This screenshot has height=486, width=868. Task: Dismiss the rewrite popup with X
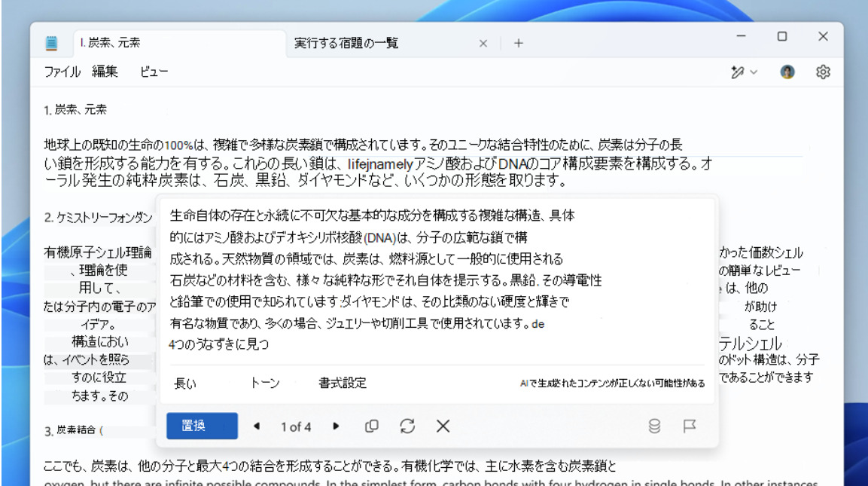[x=443, y=426]
